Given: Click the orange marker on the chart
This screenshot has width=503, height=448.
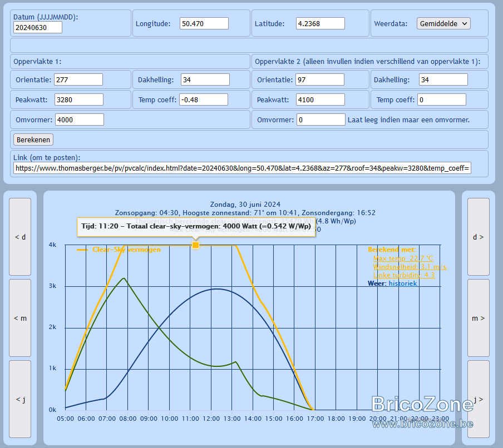Looking at the screenshot, I should click(x=195, y=245).
